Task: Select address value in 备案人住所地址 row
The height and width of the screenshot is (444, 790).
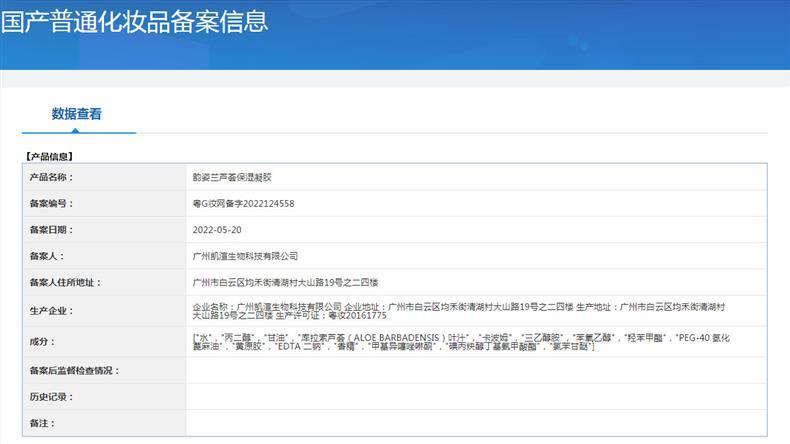Action: click(285, 282)
